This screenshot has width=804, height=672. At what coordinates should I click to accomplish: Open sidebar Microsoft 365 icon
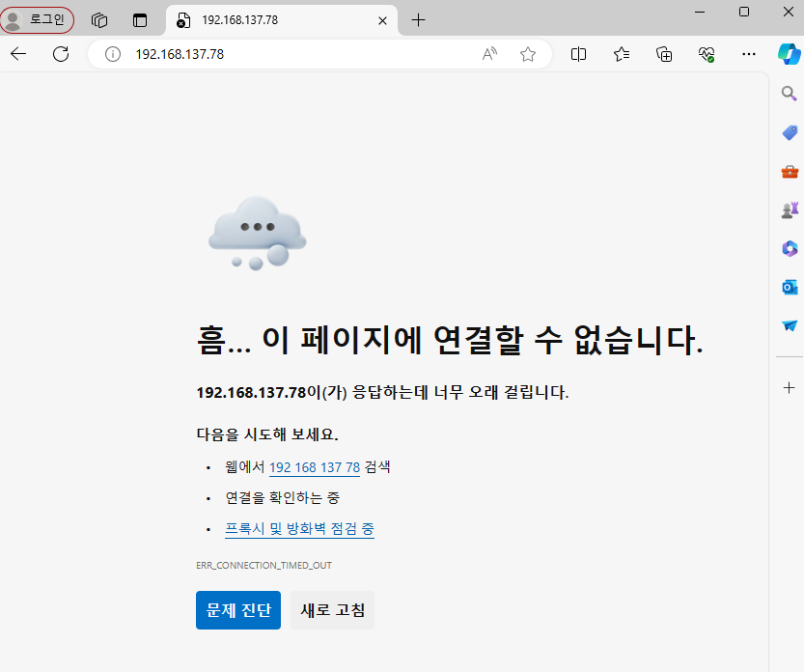[x=790, y=249]
